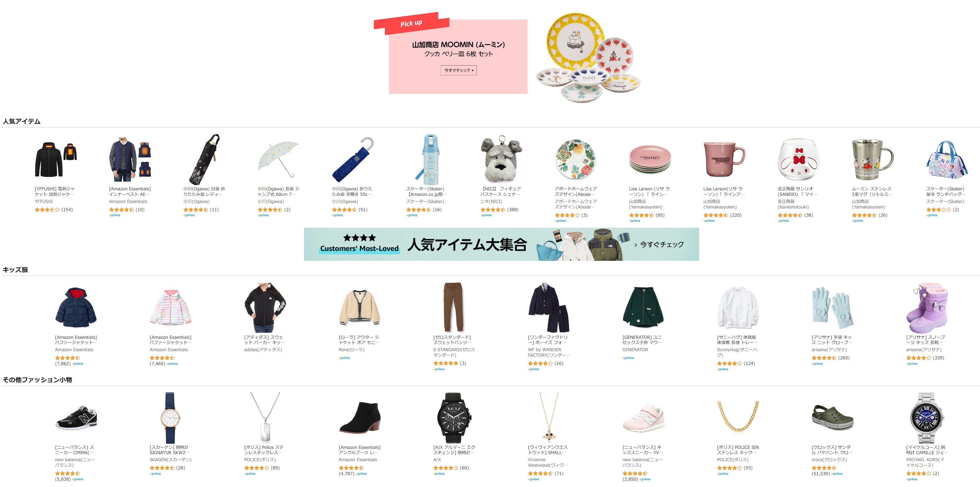Click the Amazon Essentials インナーベスト title link
The width and height of the screenshot is (980, 487).
pyautogui.click(x=130, y=192)
